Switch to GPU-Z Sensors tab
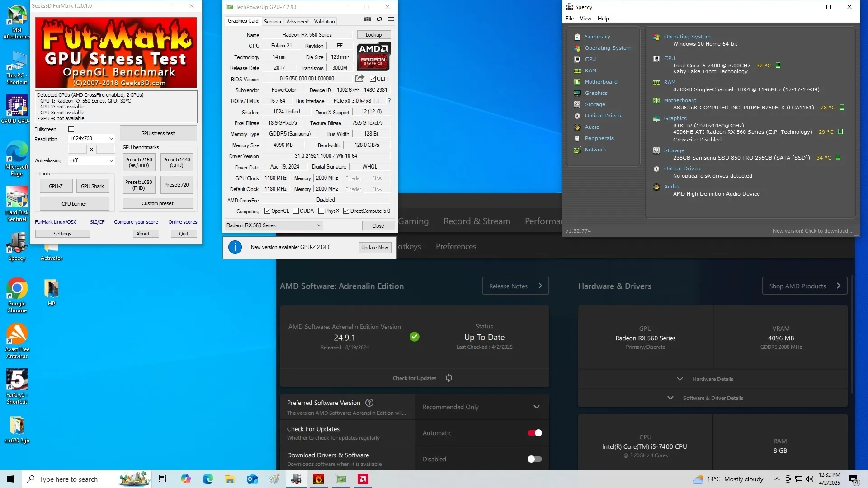The image size is (868, 488). (272, 21)
